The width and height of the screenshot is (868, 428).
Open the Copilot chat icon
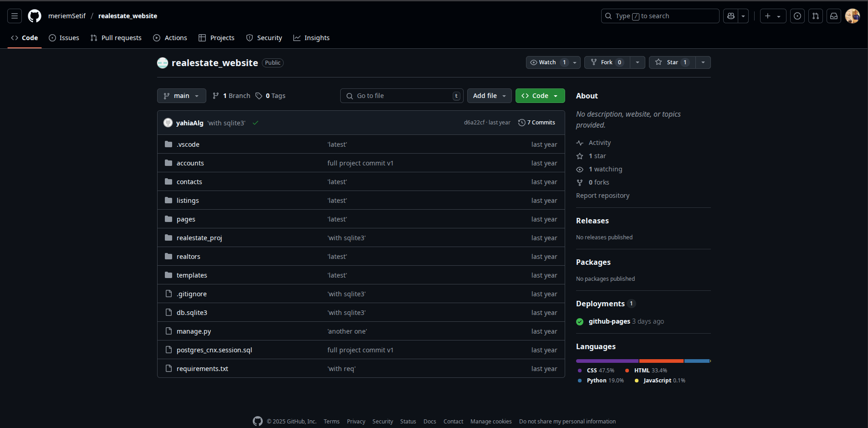click(x=731, y=16)
